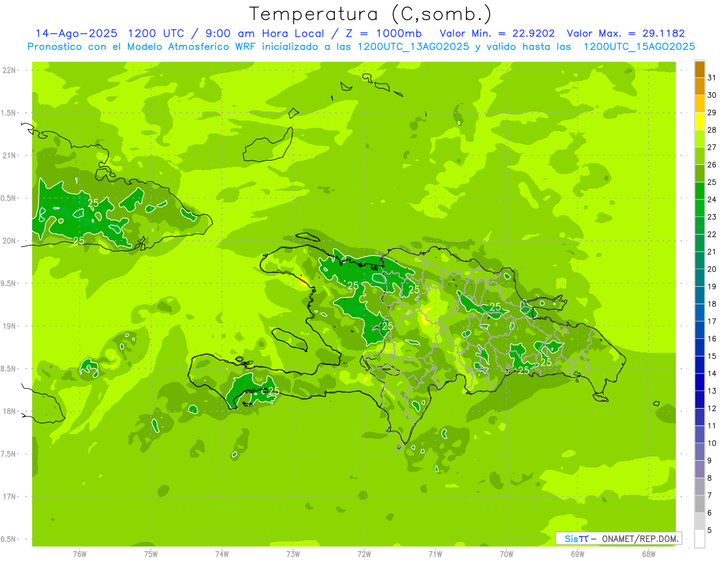Click the '74W' longitude label
This screenshot has height=562, width=728.
221,554
